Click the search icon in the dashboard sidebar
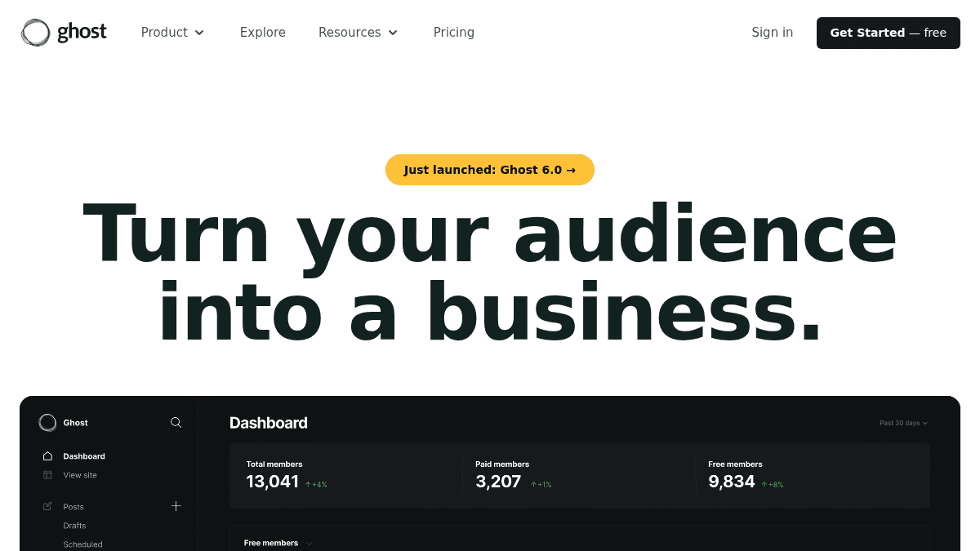980x551 pixels. tap(176, 423)
